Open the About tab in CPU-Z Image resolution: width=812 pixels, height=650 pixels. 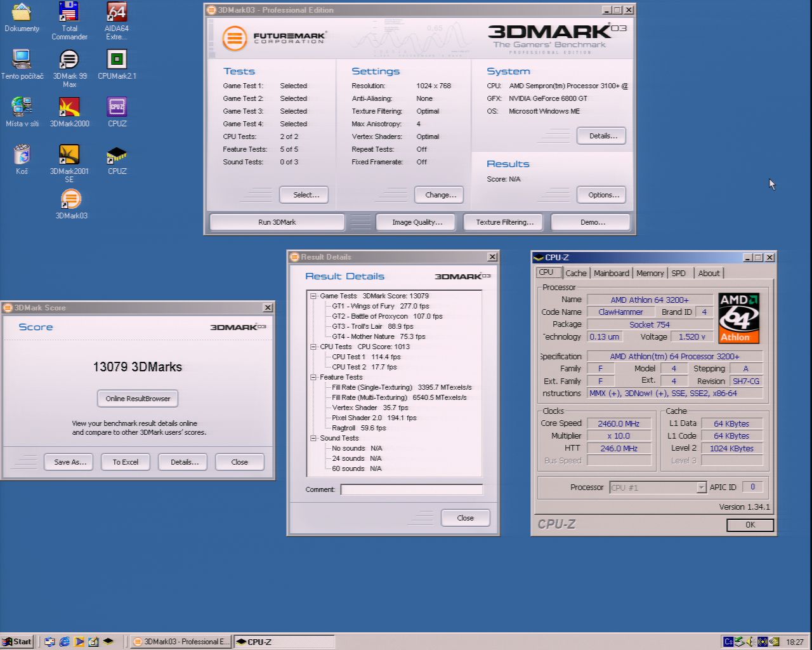point(709,273)
